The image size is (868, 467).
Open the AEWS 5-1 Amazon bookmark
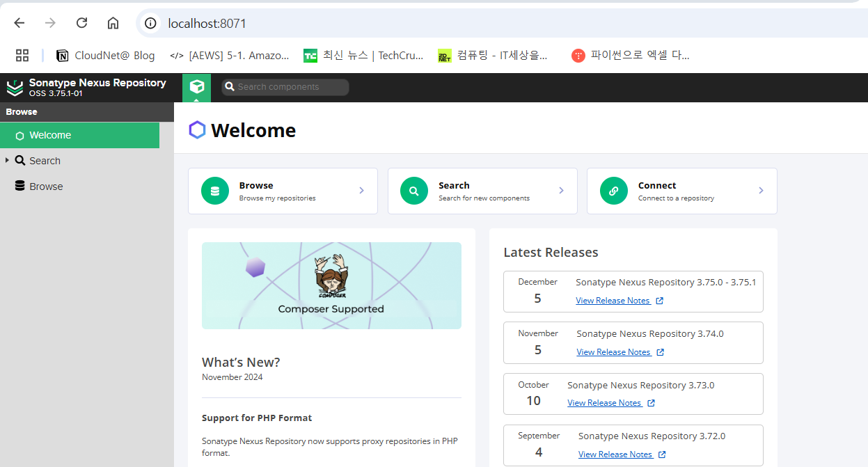(x=230, y=55)
